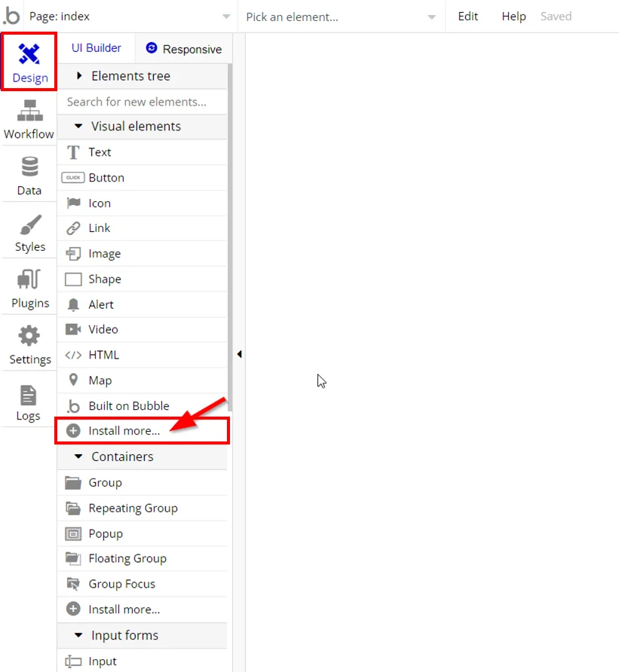Open the Help menu

(513, 17)
